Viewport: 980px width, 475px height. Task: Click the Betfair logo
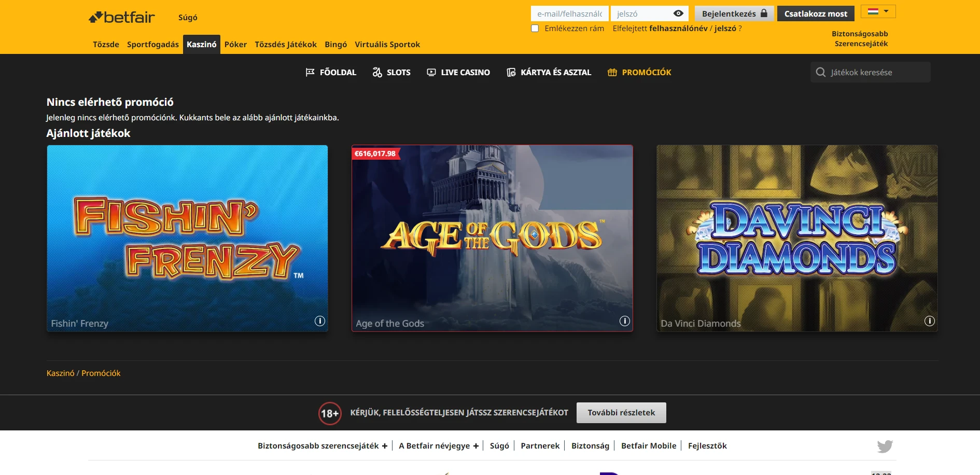point(122,18)
